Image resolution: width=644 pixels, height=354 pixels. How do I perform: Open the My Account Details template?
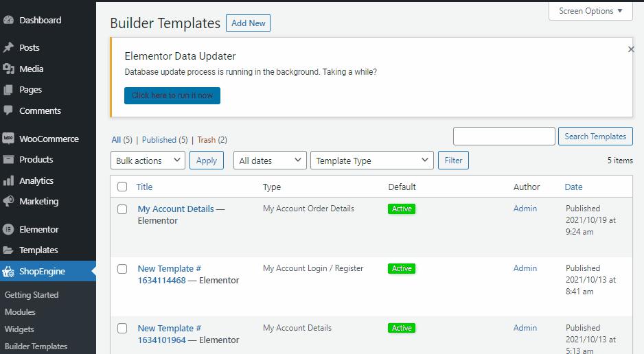[176, 209]
